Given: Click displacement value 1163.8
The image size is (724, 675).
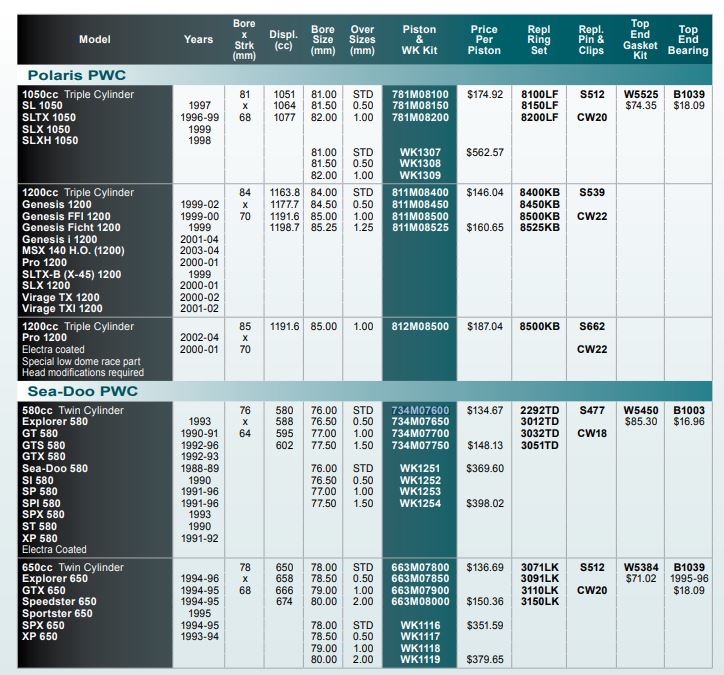Looking at the screenshot, I should pos(284,192).
